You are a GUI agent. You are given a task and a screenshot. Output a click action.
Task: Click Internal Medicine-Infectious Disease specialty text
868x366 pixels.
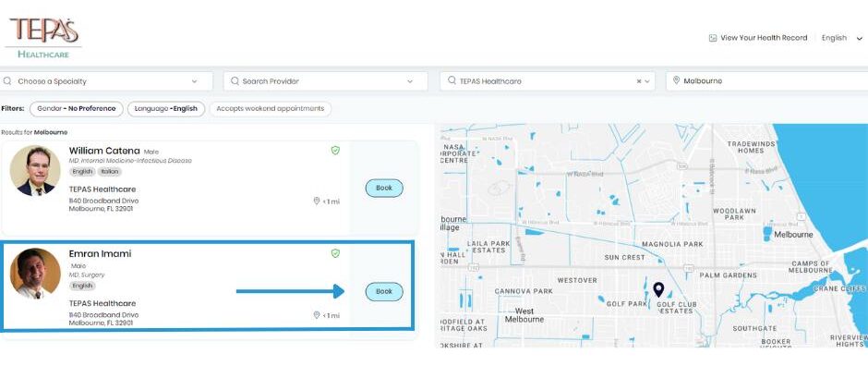[x=130, y=161]
